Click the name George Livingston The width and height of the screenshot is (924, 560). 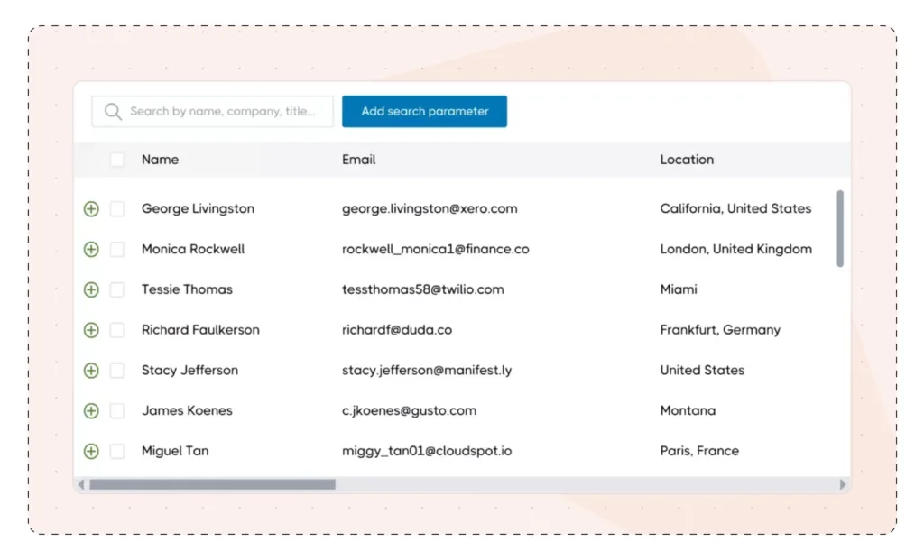(x=198, y=208)
